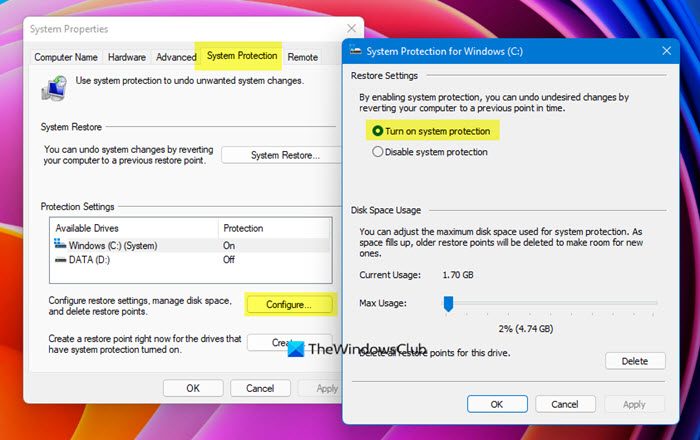Click Cancel in System Properties window
Image resolution: width=700 pixels, height=440 pixels.
260,388
